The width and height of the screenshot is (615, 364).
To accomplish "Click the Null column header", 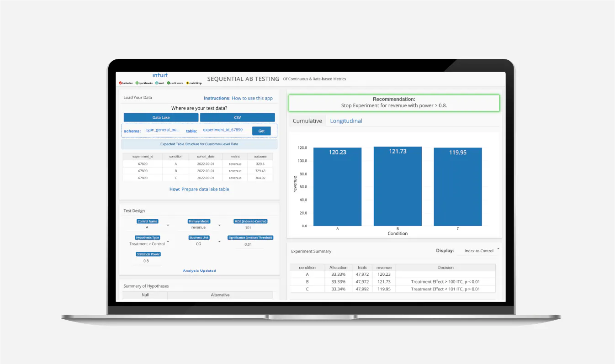I will tap(145, 295).
